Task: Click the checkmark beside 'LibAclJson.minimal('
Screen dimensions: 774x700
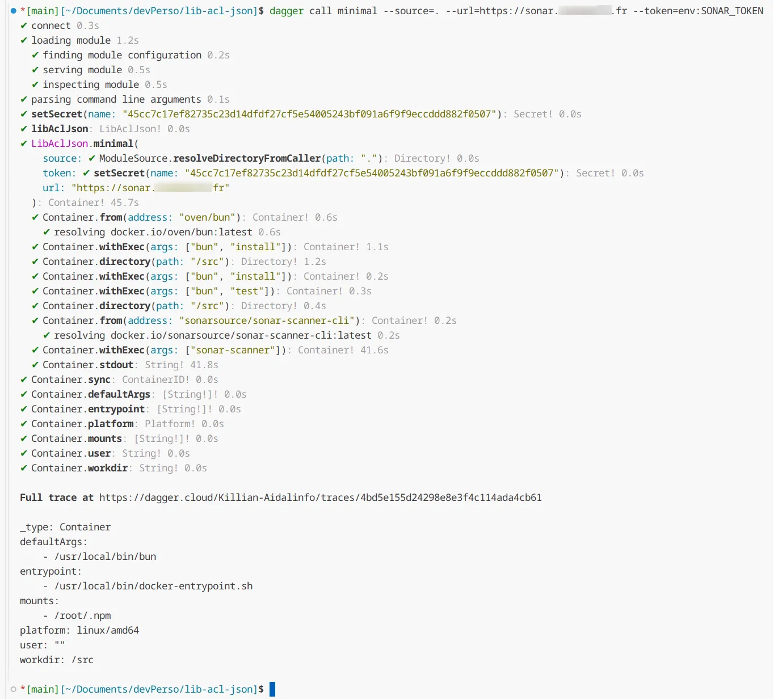Action: 24,144
